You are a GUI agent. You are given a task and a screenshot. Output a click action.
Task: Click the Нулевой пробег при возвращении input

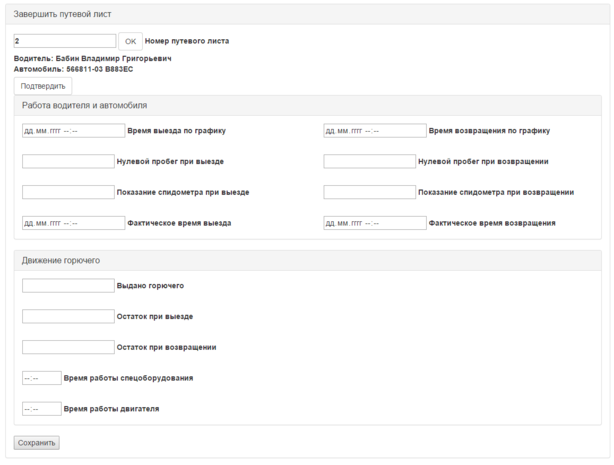369,161
